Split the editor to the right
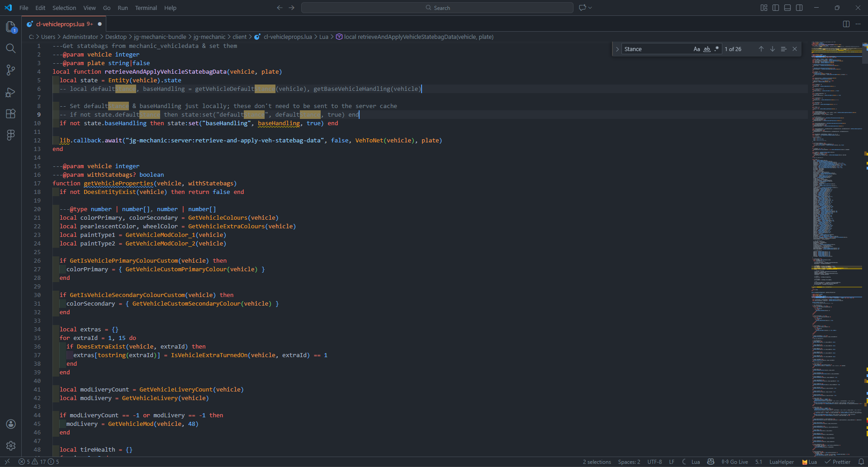Screen dimensions: 868x467 tap(846, 24)
